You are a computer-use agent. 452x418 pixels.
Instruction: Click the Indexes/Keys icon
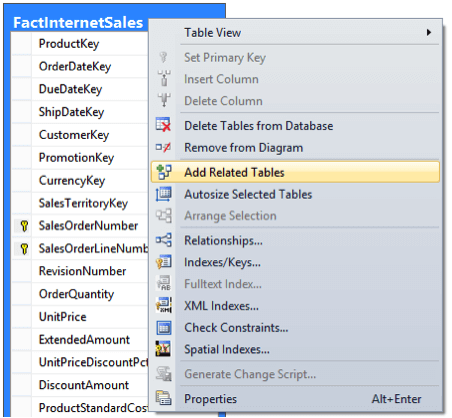point(164,262)
